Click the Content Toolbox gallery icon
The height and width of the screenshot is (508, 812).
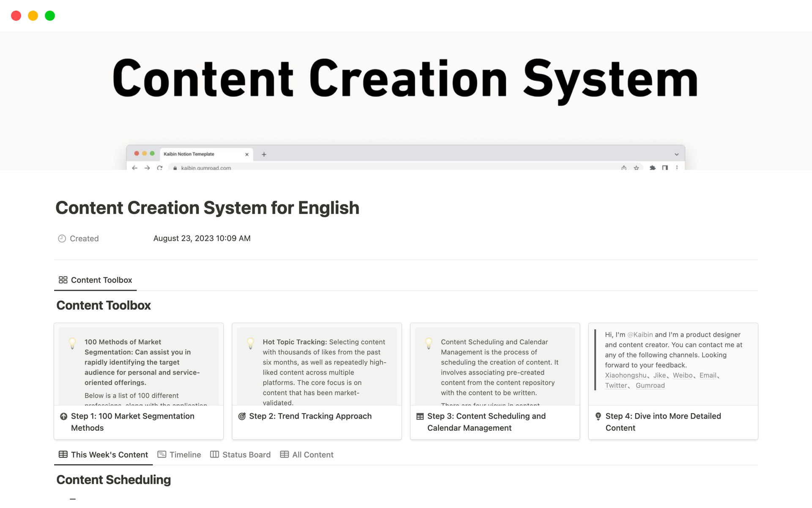(x=63, y=280)
